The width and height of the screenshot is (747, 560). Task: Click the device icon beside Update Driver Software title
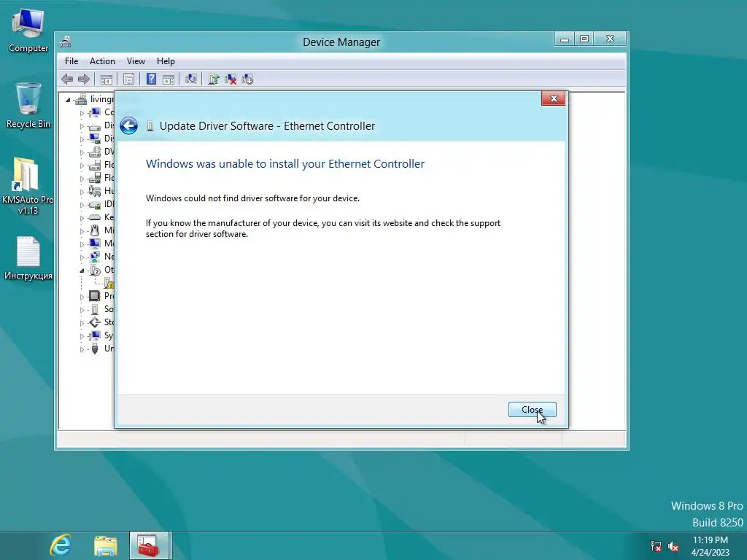point(150,126)
